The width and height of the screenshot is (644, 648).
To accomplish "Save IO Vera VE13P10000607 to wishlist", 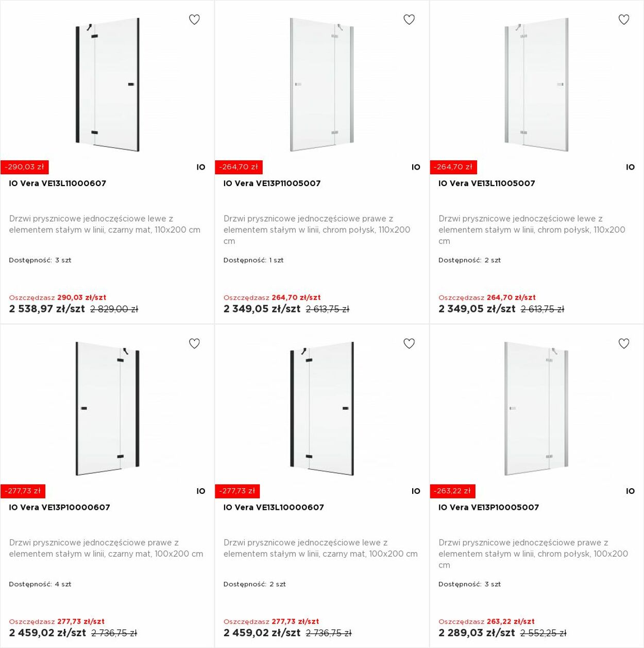I will click(x=194, y=343).
